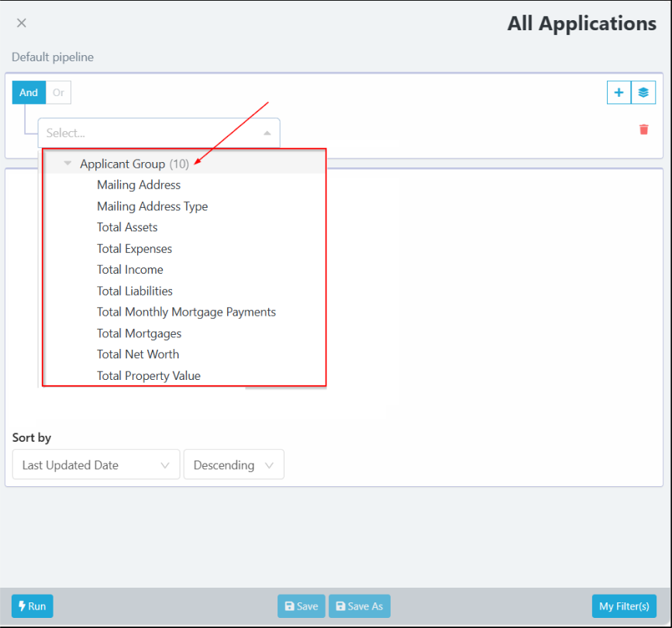672x628 pixels.
Task: Click the Save As button
Action: pyautogui.click(x=360, y=606)
